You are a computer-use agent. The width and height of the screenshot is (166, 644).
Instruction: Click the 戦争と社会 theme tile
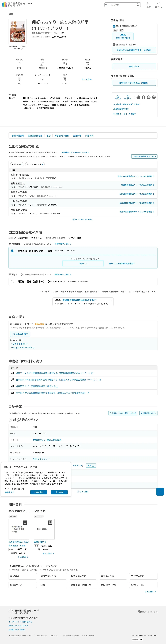[x=22, y=585]
